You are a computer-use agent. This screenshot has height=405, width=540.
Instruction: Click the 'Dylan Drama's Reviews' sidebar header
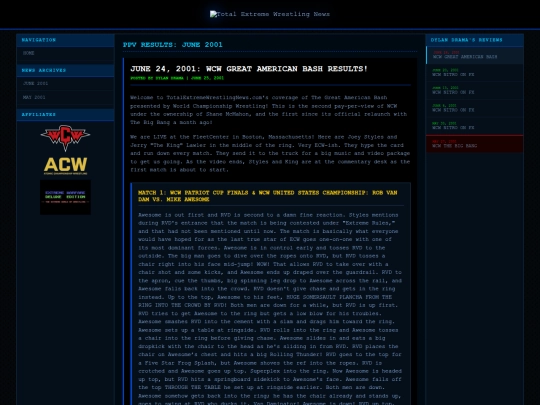[x=475, y=40]
